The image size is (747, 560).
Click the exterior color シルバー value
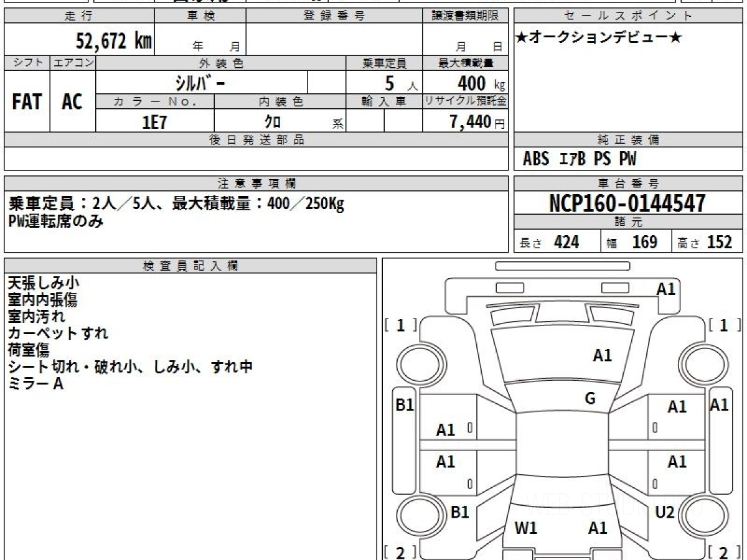pyautogui.click(x=202, y=82)
